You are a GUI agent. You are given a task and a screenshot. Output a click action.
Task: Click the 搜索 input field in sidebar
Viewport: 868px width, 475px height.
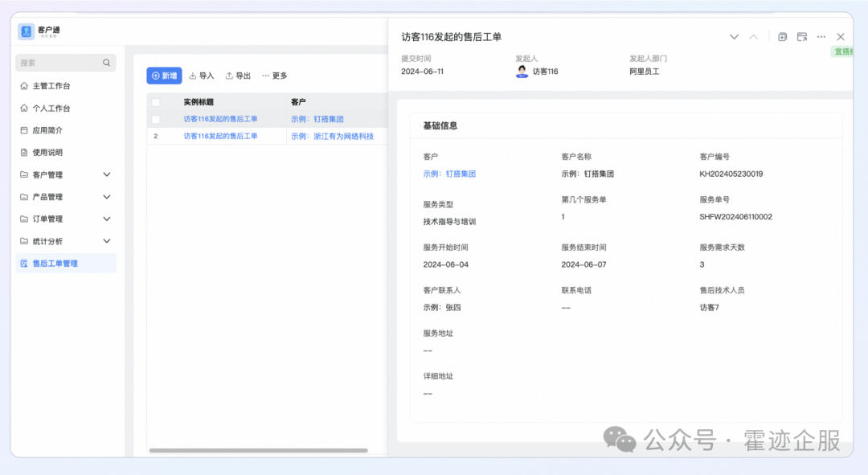[58, 63]
